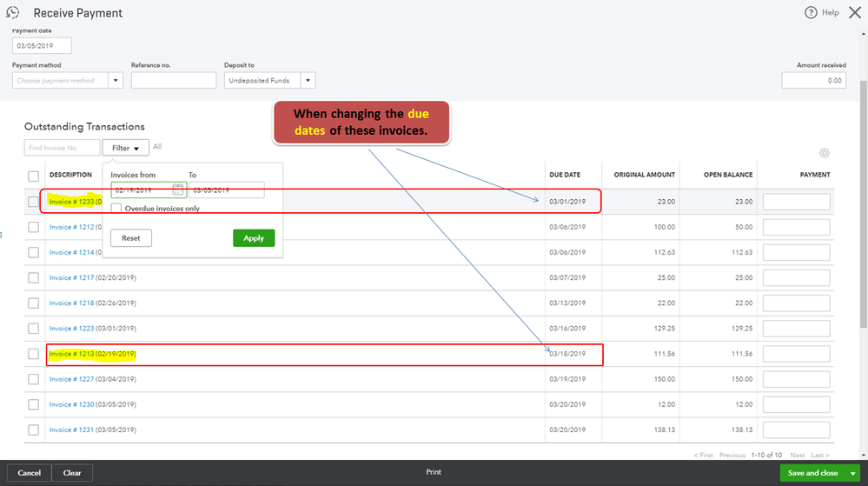Screen dimensions: 868x486
Task: Open the Invoice # 1217 link
Action: pyautogui.click(x=71, y=277)
